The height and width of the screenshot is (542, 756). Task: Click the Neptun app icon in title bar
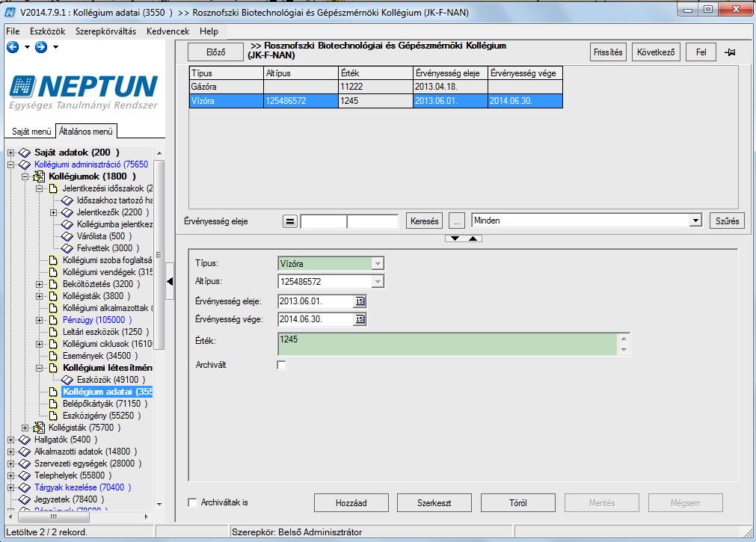coord(10,12)
